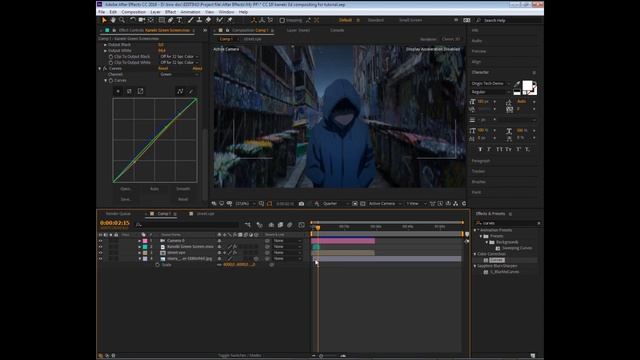The image size is (640, 360).
Task: Open the Active Camera view dropdown
Action: 384,203
